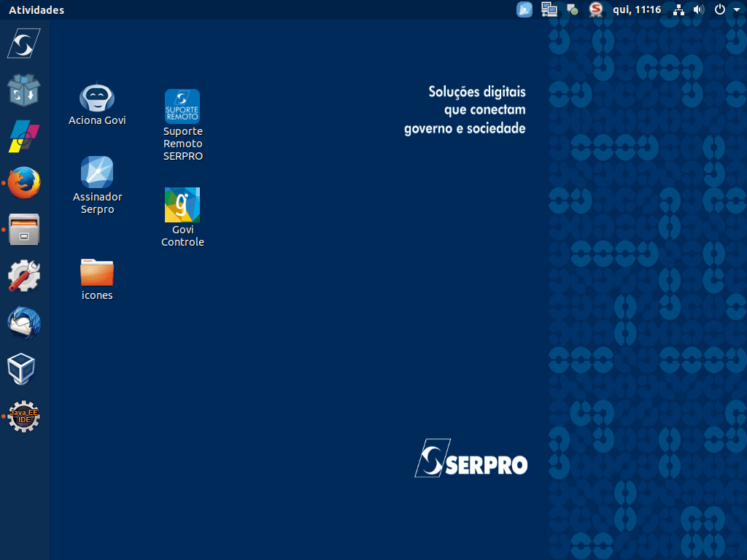Open the file cabinet Files manager in dock
The height and width of the screenshot is (560, 747).
pos(24,230)
